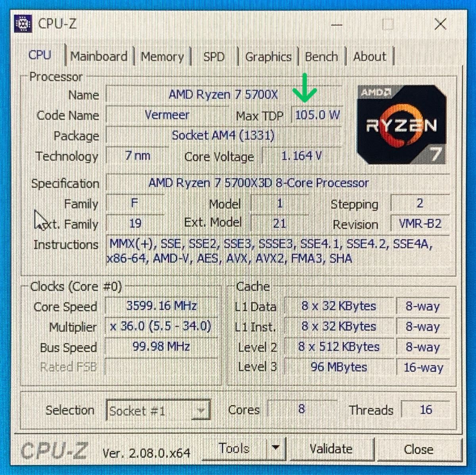Select the CPU tab

(x=40, y=55)
